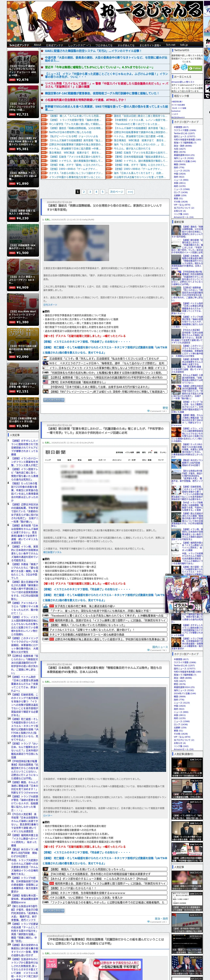Click the comment bubble icon beside Comment(74)
This screenshot has height=980, width=210.
(148, 650)
